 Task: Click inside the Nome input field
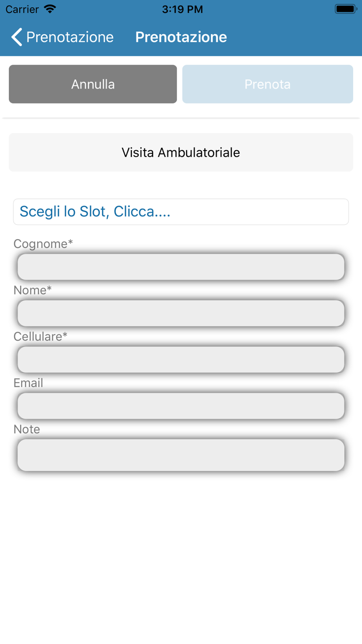pyautogui.click(x=181, y=313)
